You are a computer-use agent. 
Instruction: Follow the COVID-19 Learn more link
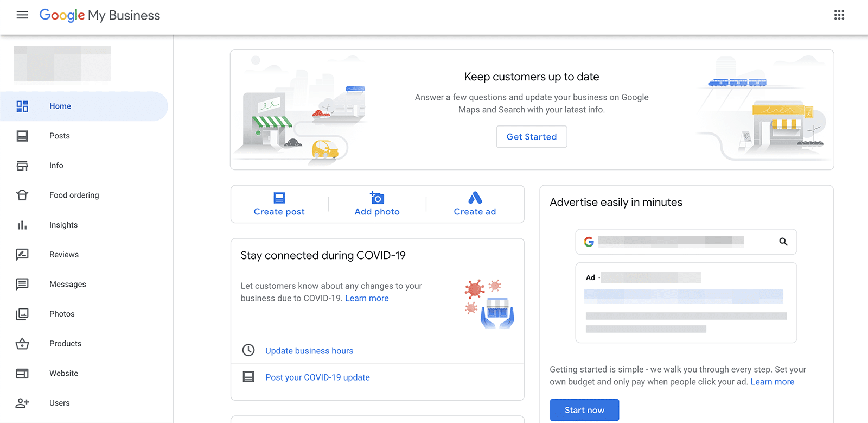pyautogui.click(x=367, y=298)
